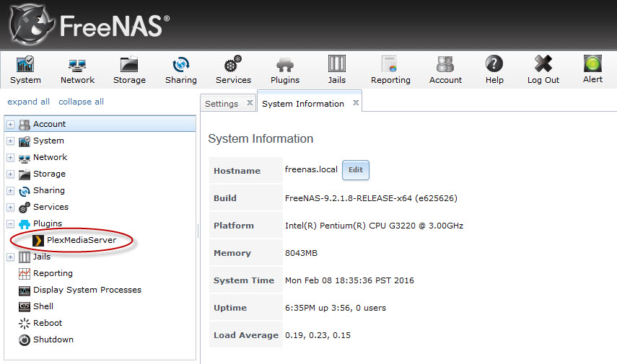This screenshot has width=617, height=364.
Task: Expand the Jails tree node
Action: pyautogui.click(x=11, y=257)
